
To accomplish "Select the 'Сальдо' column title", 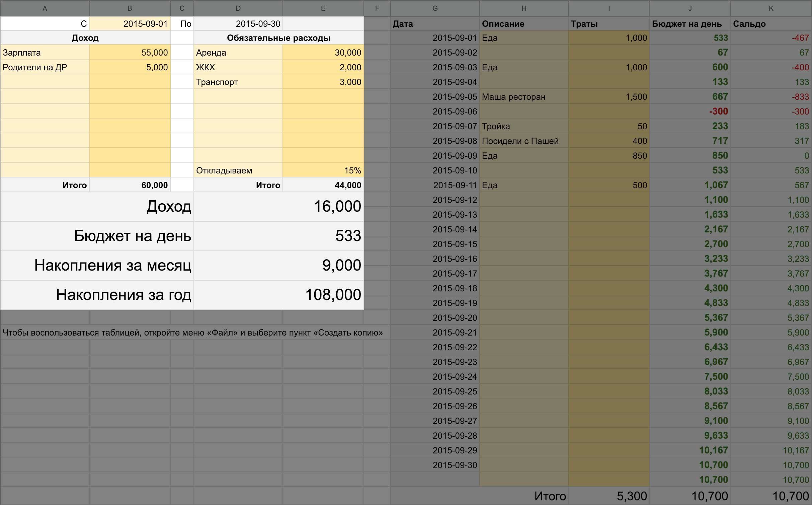I will tap(771, 24).
